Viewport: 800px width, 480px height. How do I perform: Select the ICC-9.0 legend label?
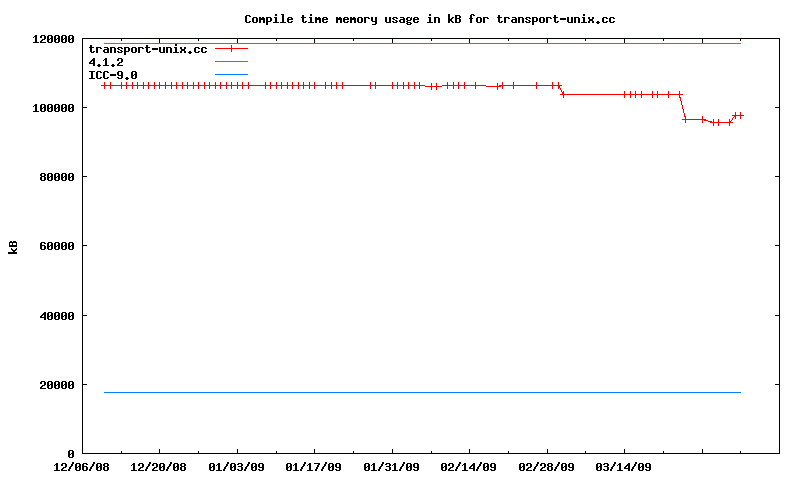click(113, 75)
